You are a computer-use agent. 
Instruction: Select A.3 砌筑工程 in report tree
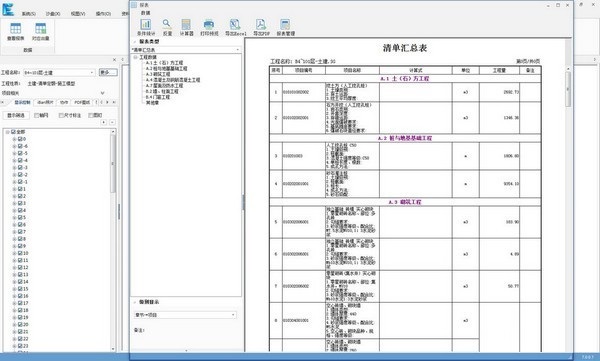pos(158,74)
